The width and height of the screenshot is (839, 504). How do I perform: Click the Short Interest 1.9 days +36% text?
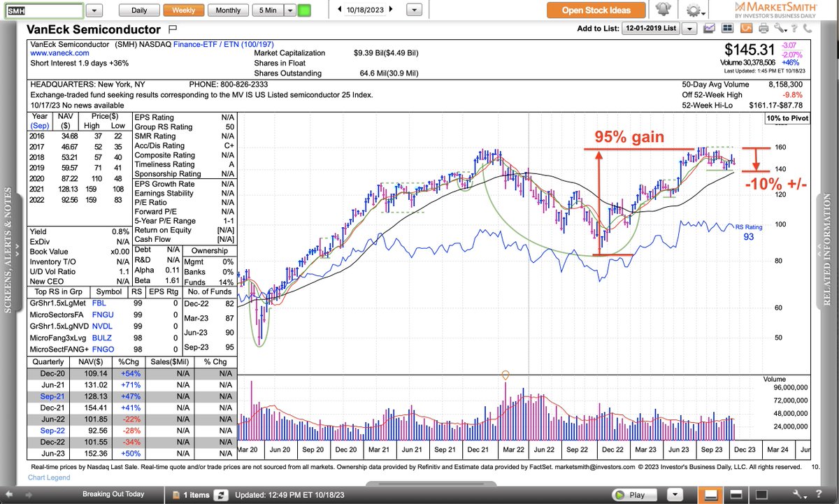coord(80,63)
